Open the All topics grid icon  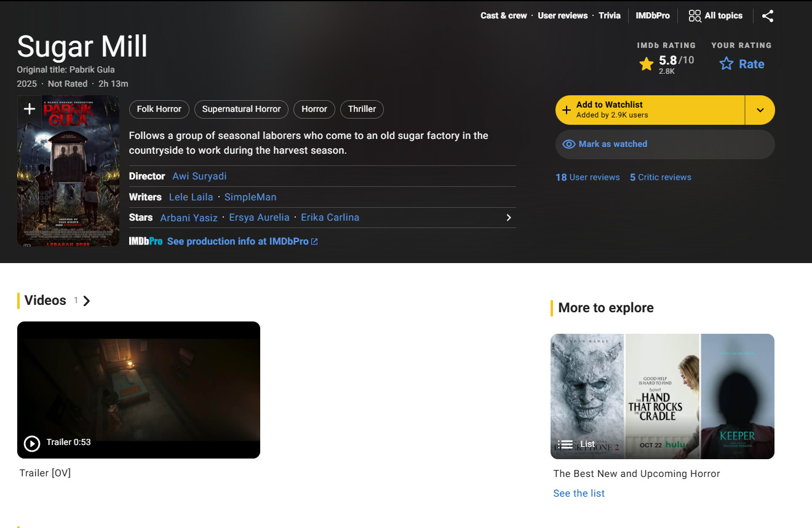coord(695,16)
